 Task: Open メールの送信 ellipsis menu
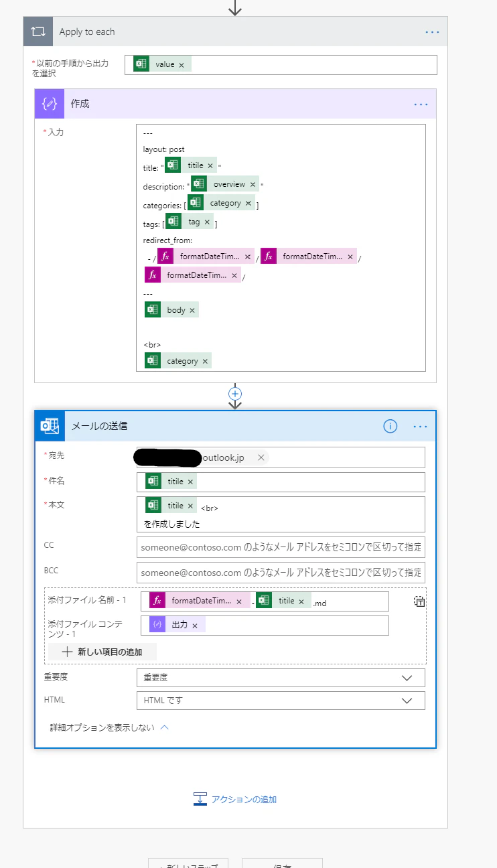(x=421, y=426)
